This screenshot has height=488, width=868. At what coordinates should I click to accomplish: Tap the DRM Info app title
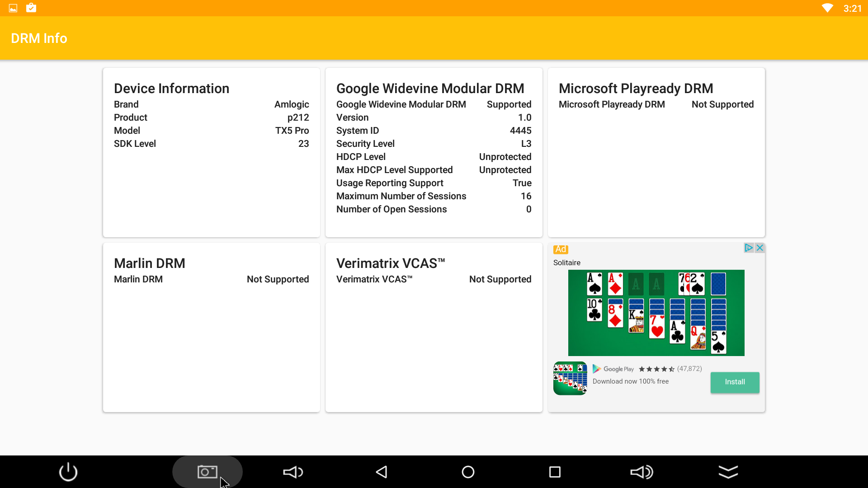pos(39,38)
